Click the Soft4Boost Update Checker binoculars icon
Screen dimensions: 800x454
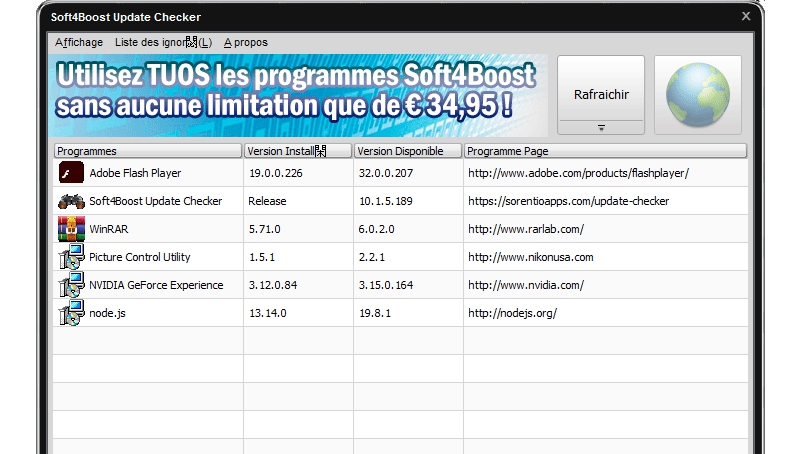tap(71, 201)
